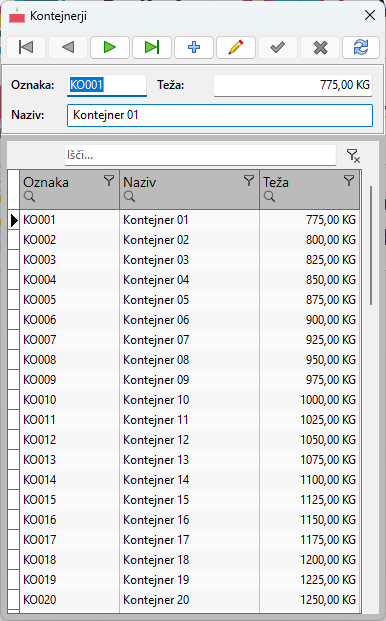This screenshot has width=386, height=621.
Task: Select the 850,00 KG cell
Action: pos(310,280)
